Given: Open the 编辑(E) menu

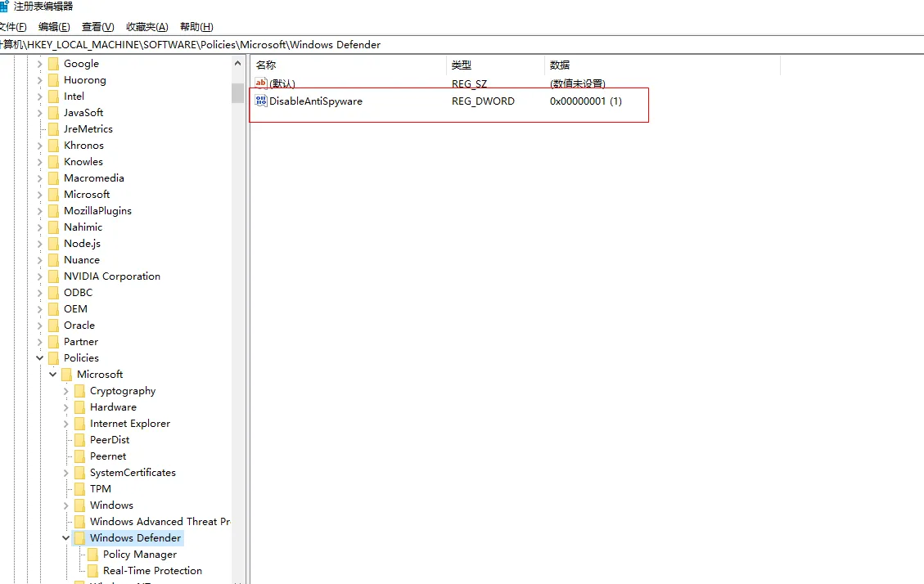Looking at the screenshot, I should coord(54,27).
